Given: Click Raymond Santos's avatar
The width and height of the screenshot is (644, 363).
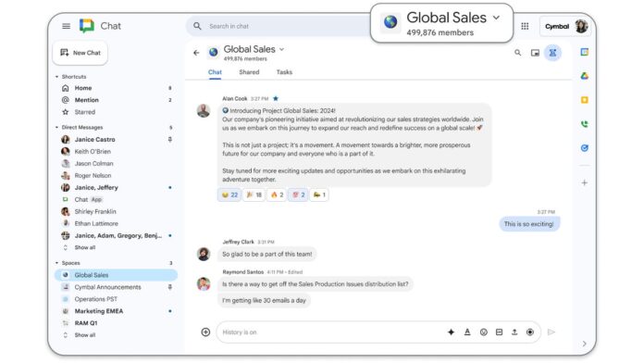Looking at the screenshot, I should click(204, 283).
